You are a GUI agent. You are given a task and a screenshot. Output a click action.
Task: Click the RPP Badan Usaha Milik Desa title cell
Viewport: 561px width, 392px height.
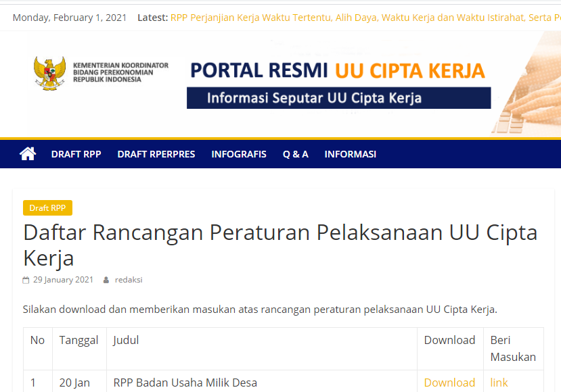coord(185,383)
